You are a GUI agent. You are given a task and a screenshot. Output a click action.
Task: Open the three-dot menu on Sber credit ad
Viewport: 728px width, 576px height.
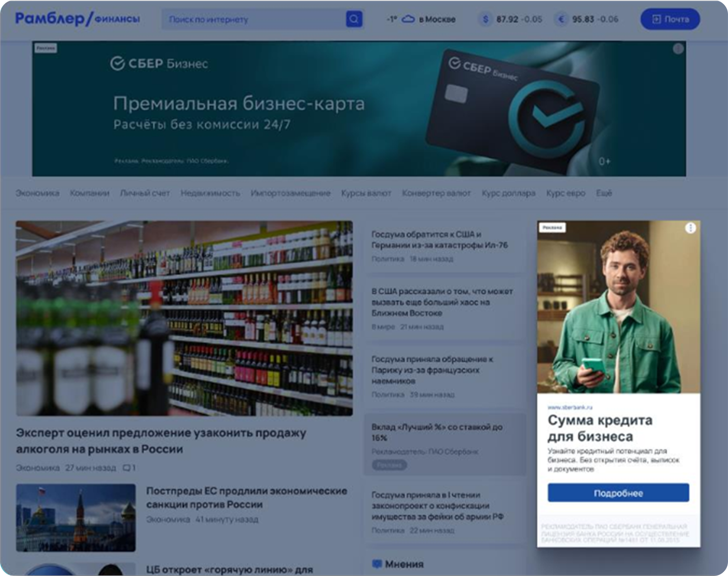point(690,228)
